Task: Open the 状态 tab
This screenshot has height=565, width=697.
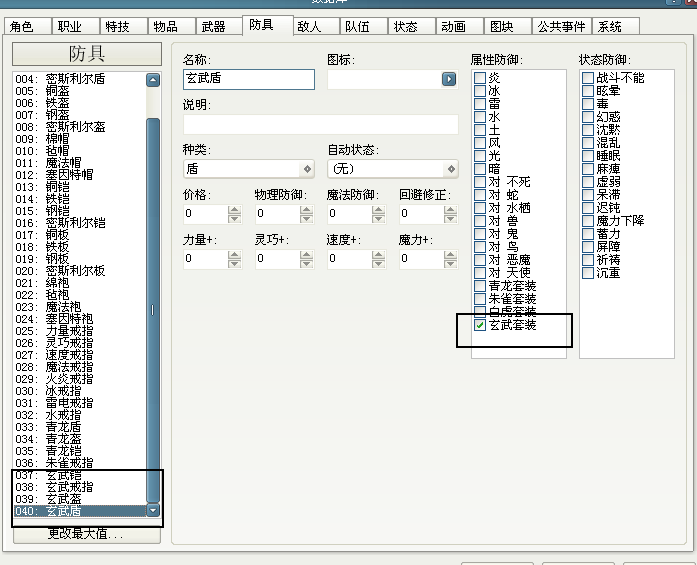Action: 412,26
